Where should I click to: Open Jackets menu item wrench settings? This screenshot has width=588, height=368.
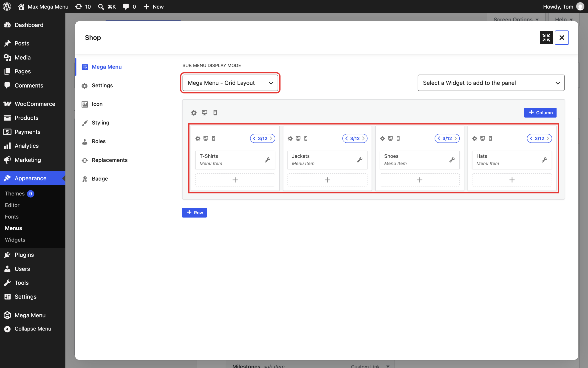click(360, 160)
